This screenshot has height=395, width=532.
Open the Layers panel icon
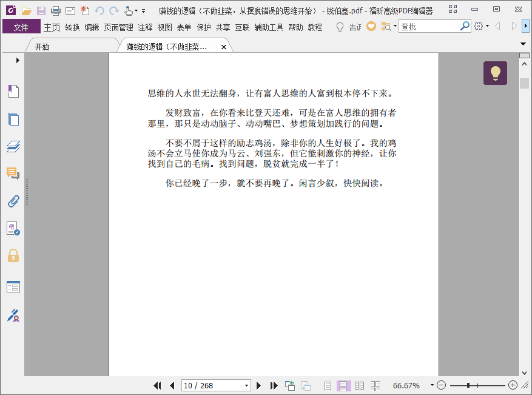(13, 147)
